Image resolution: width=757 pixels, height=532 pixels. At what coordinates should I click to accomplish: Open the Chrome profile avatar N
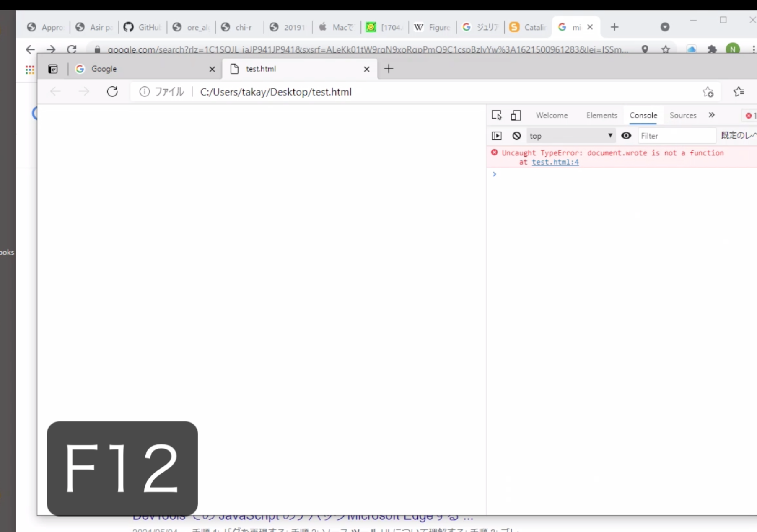(x=733, y=49)
